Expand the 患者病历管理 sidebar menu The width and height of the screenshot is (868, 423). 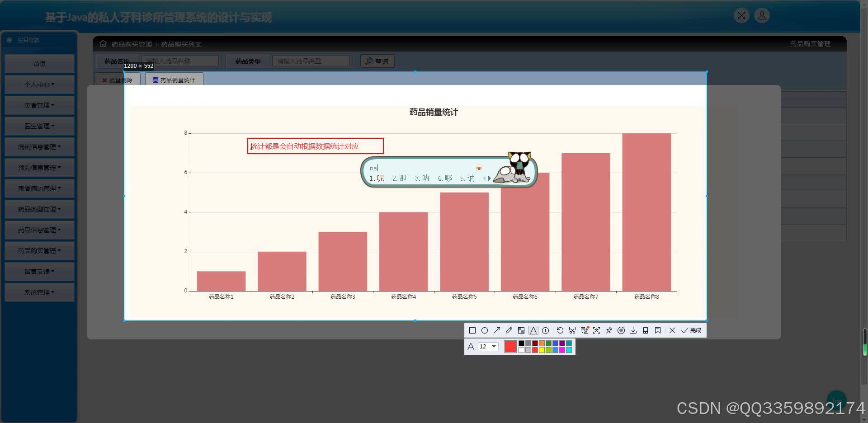pyautogui.click(x=39, y=188)
